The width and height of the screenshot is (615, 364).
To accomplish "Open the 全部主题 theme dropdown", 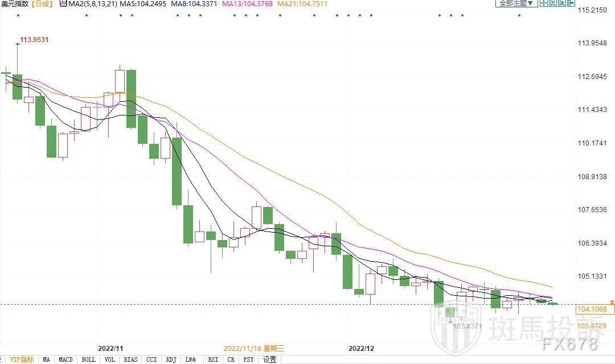I will (516, 3).
